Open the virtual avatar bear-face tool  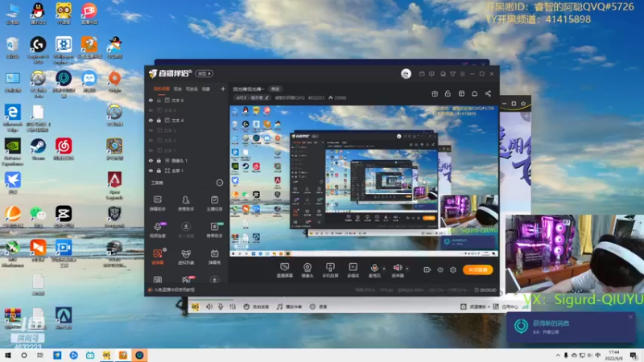(186, 257)
